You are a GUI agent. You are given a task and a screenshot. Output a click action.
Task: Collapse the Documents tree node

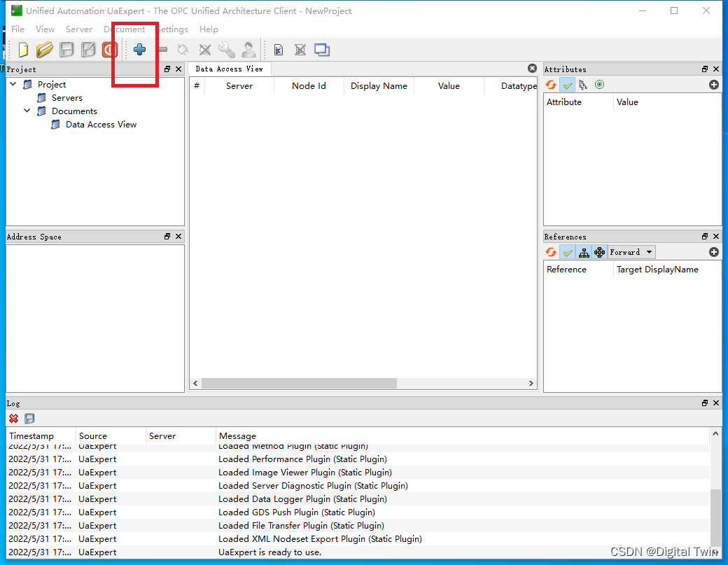pos(27,111)
